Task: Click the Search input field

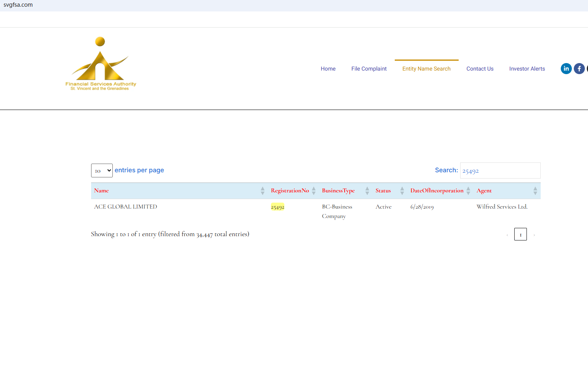Action: pos(500,171)
